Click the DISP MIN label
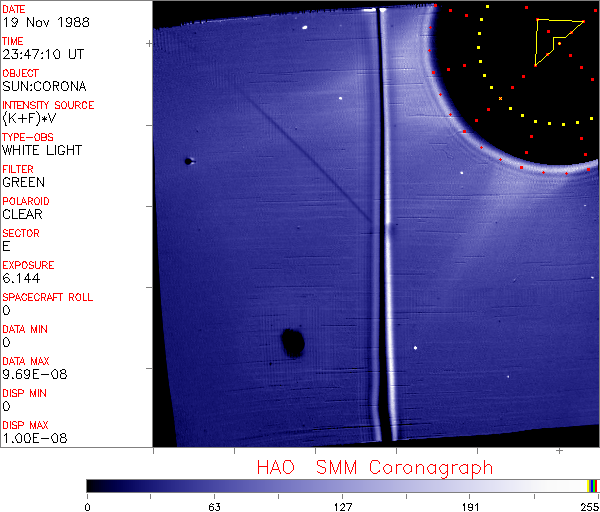 click(24, 393)
